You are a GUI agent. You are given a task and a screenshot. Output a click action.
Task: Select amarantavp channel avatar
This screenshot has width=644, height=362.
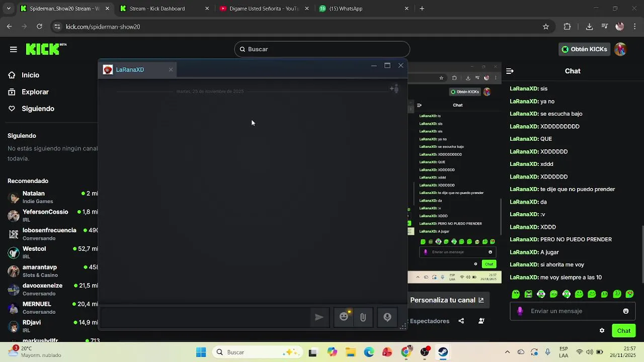14,271
